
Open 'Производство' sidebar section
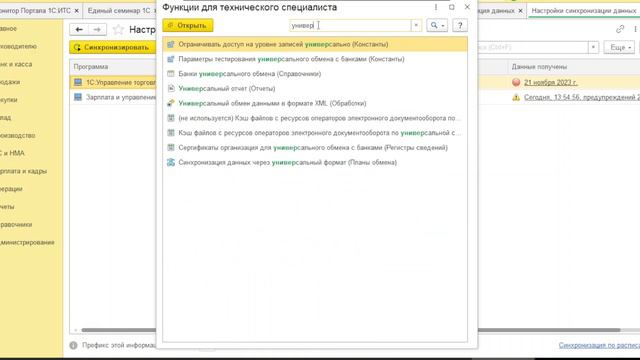click(18, 135)
